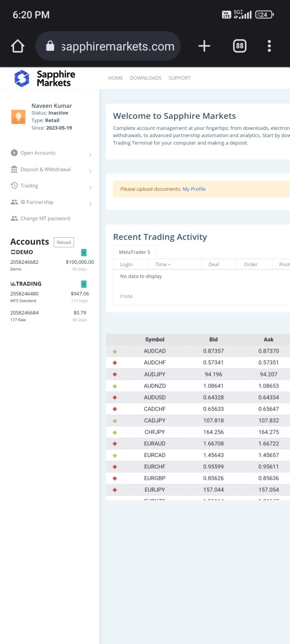The width and height of the screenshot is (290, 644).
Task: Click the Sapphire Markets logo
Action: point(44,78)
